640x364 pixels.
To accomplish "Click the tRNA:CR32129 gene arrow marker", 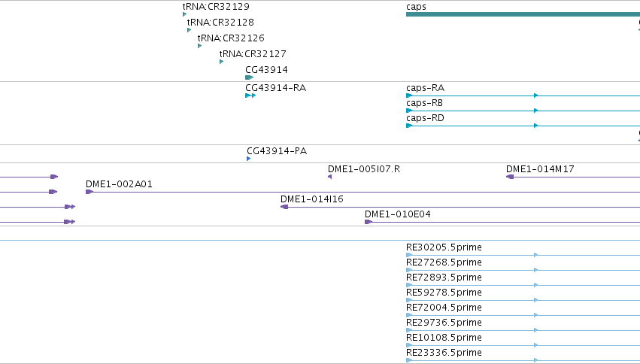I will click(184, 14).
